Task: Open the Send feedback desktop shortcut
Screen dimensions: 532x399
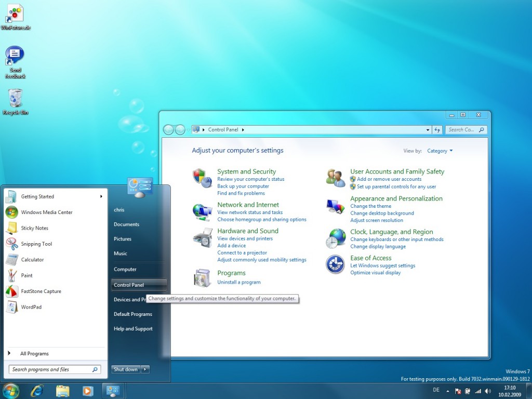Action: coord(15,62)
